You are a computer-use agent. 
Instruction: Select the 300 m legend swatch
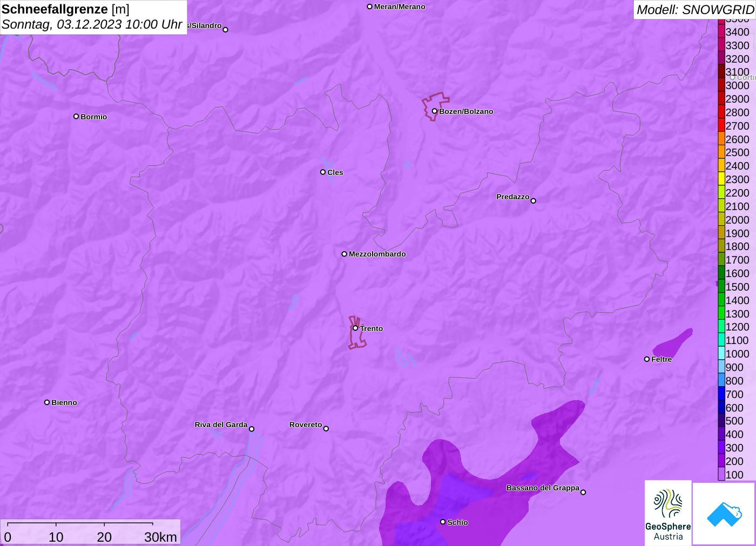721,447
